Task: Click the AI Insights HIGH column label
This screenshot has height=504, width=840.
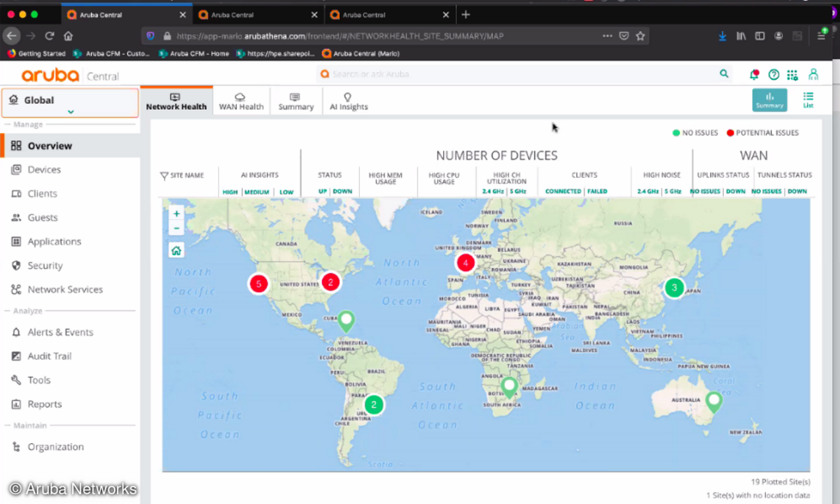Action: [x=230, y=192]
